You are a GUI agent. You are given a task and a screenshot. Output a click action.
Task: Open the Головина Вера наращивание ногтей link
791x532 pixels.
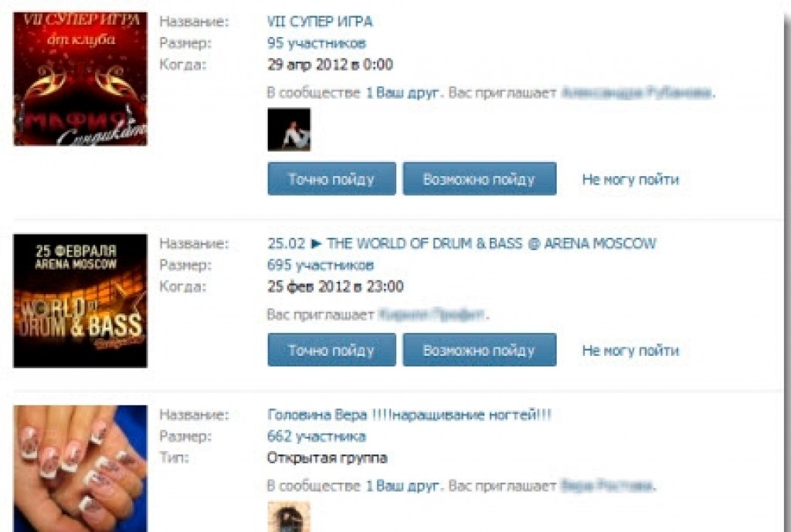point(409,415)
